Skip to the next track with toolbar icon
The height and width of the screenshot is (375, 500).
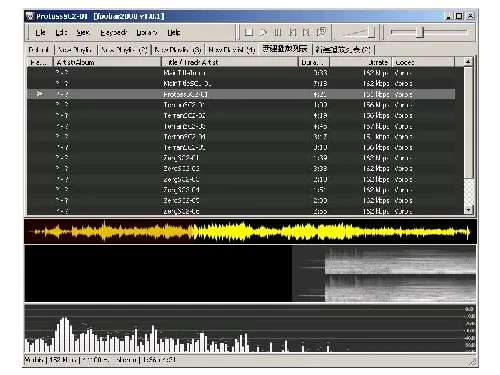[x=306, y=32]
